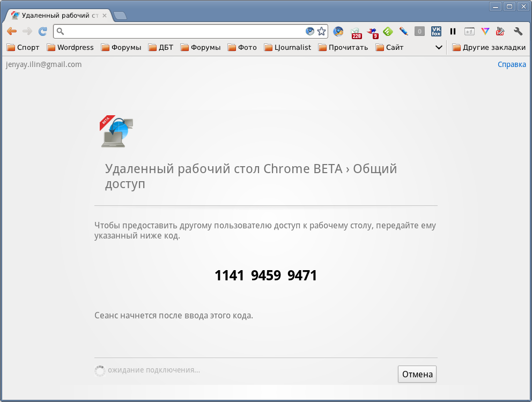Cancel sharing with the Отмена button
This screenshot has height=402, width=532.
(417, 374)
